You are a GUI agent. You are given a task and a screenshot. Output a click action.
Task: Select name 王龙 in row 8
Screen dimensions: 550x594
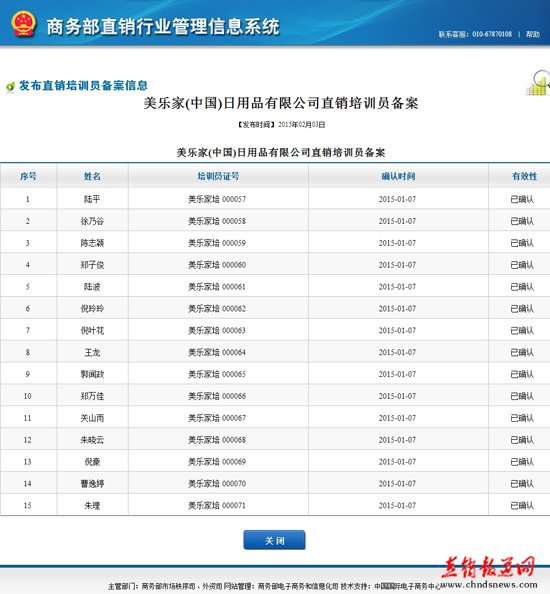pos(92,352)
